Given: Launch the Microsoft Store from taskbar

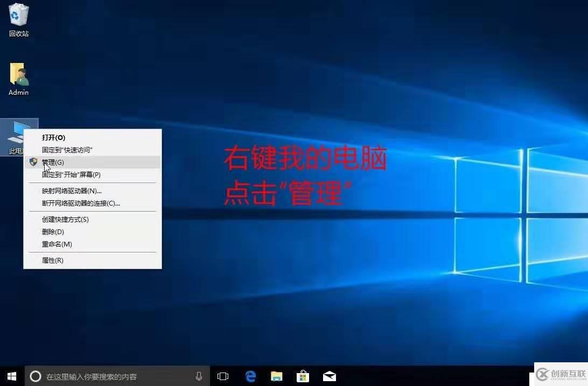Looking at the screenshot, I should tap(303, 376).
